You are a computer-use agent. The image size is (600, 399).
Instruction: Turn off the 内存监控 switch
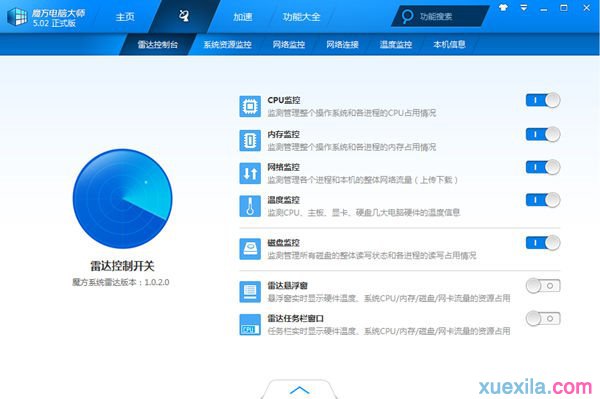[543, 134]
